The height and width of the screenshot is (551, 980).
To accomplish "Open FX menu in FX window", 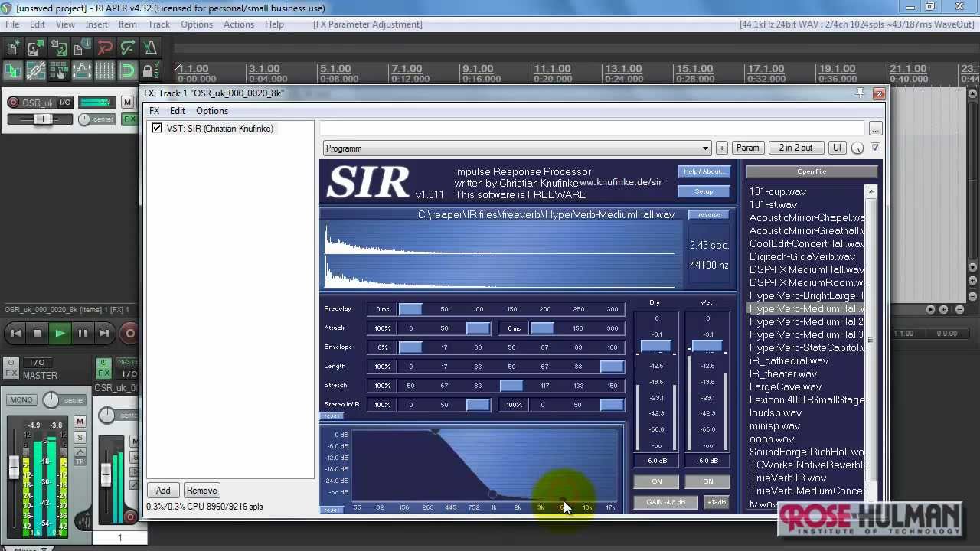I will [154, 111].
